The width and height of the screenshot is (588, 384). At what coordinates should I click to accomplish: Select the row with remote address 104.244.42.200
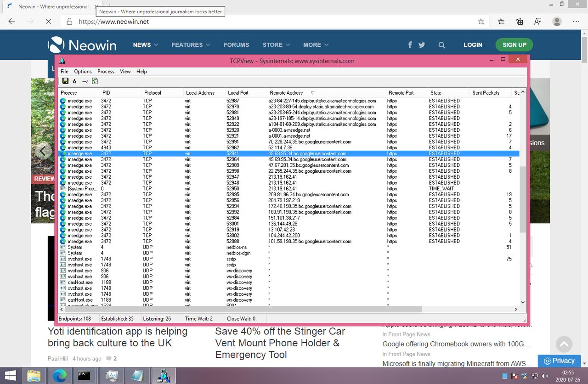click(289, 236)
